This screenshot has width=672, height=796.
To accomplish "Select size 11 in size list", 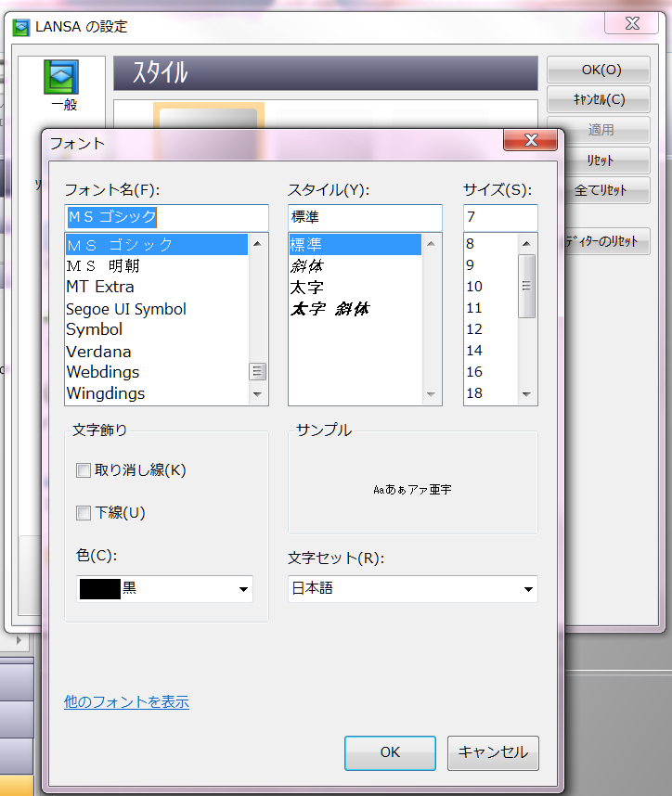I will coord(491,308).
